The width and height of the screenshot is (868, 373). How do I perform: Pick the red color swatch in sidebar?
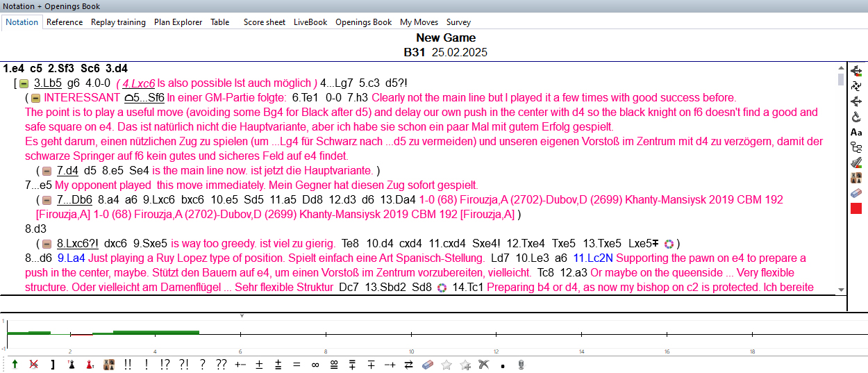click(x=856, y=208)
